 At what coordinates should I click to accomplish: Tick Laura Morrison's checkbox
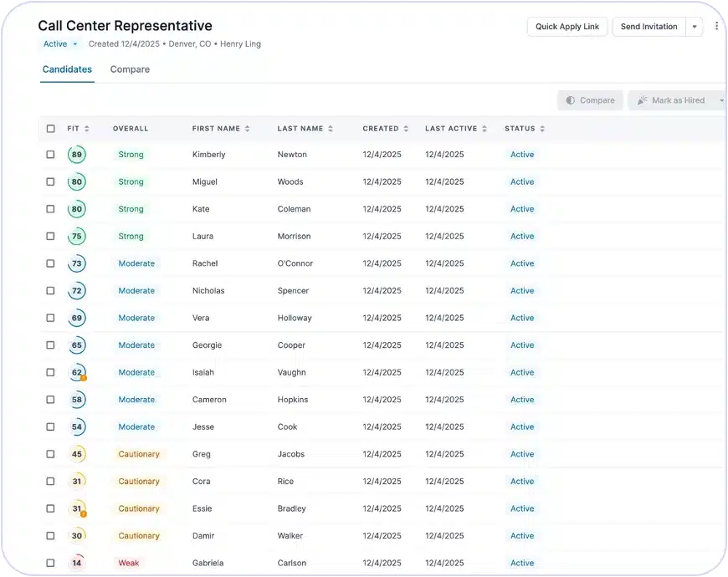(x=50, y=236)
